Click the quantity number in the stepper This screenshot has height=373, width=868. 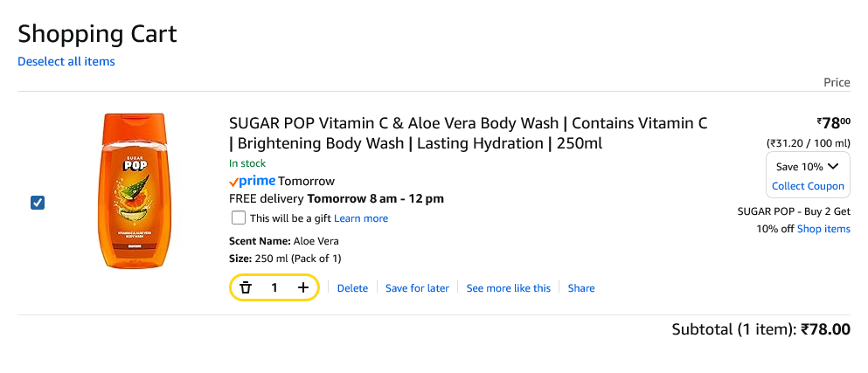tap(274, 287)
